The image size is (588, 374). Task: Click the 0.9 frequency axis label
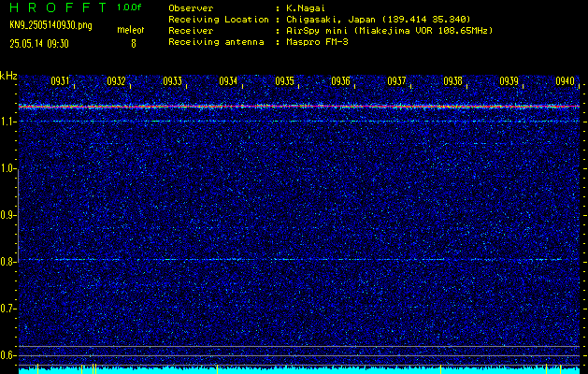pos(7,215)
